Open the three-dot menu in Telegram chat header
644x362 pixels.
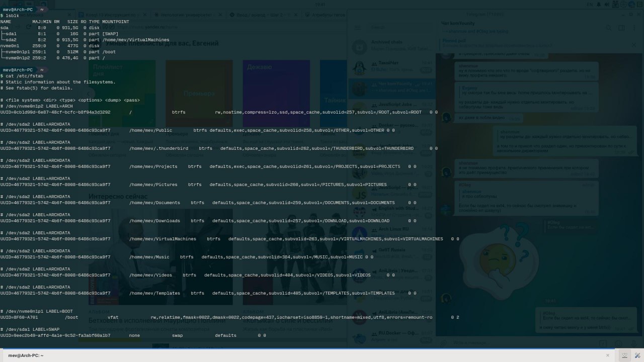pyautogui.click(x=634, y=28)
